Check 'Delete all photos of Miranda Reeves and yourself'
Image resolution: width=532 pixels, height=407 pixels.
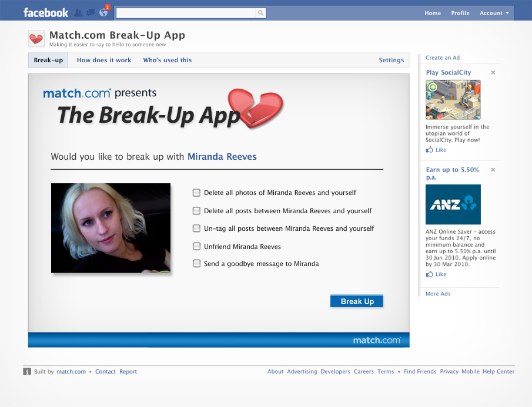[196, 192]
